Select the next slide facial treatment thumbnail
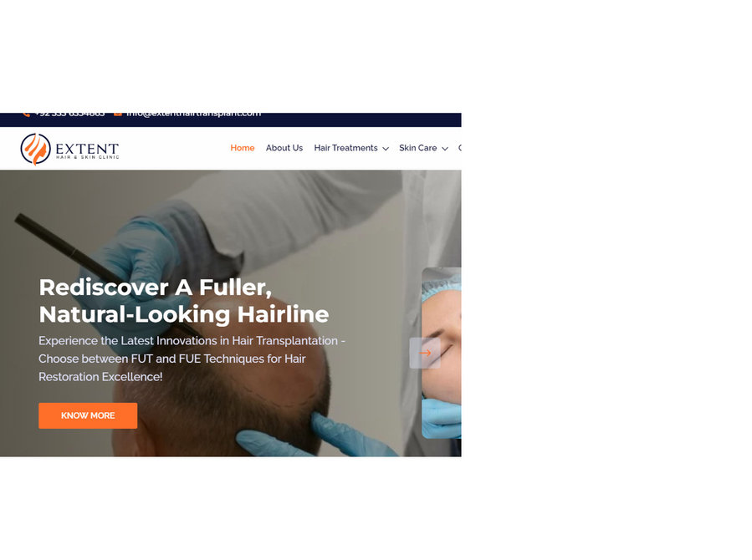Screen dimensions: 752x560 442,353
